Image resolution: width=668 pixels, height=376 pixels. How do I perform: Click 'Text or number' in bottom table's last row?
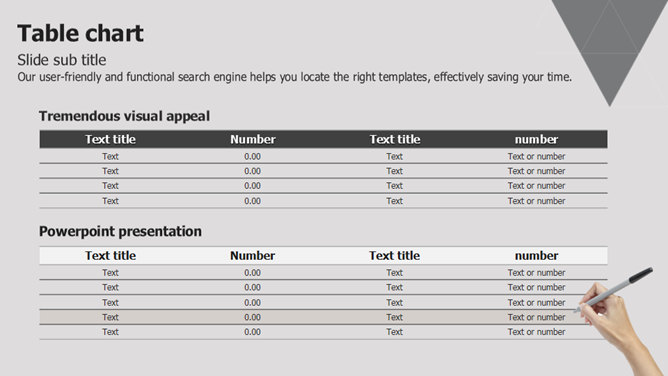click(x=536, y=332)
